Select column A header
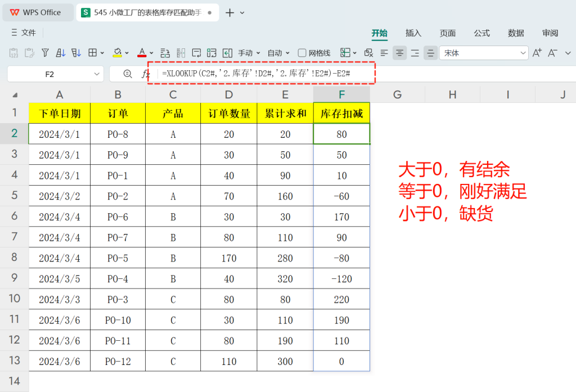The image size is (576, 392). point(60,95)
